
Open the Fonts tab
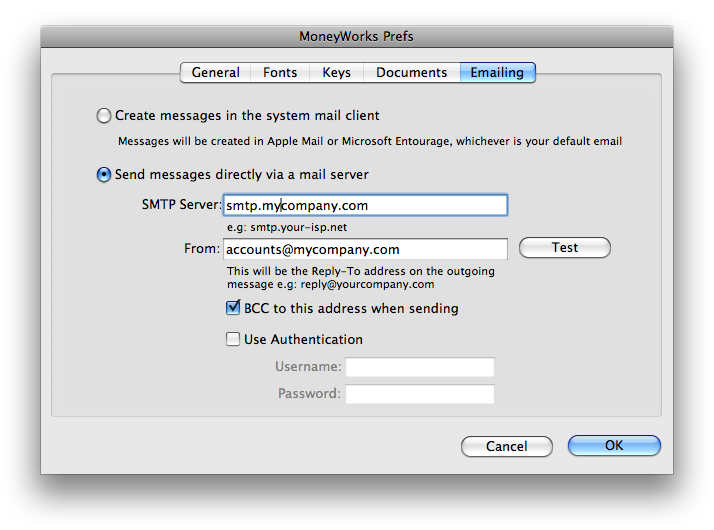click(280, 73)
